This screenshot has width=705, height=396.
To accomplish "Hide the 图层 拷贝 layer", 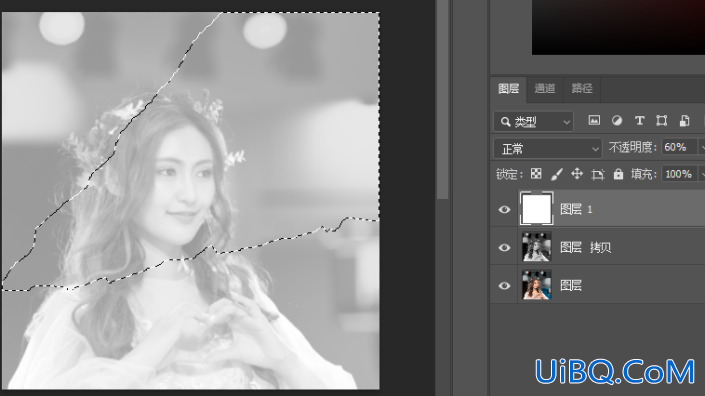I will coord(504,248).
